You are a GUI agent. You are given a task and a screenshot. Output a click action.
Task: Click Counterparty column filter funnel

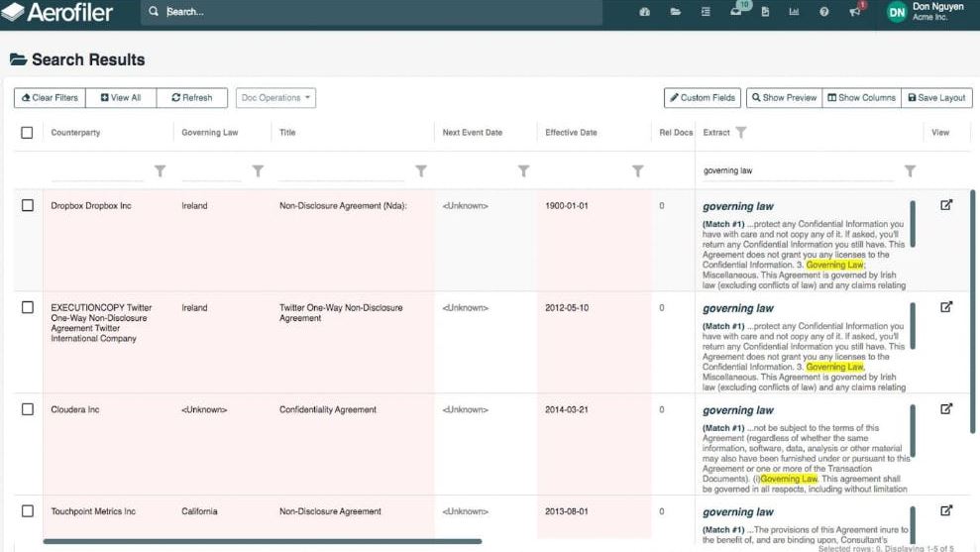(160, 170)
